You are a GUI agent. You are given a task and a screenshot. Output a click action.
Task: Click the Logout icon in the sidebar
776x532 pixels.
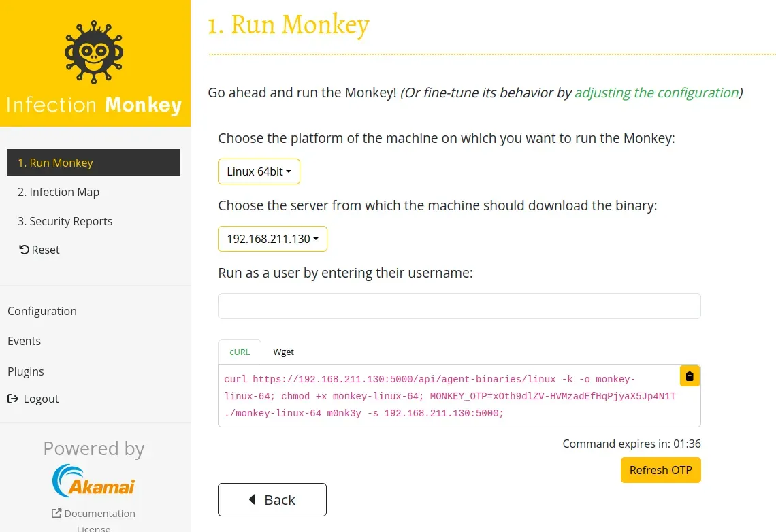point(14,399)
